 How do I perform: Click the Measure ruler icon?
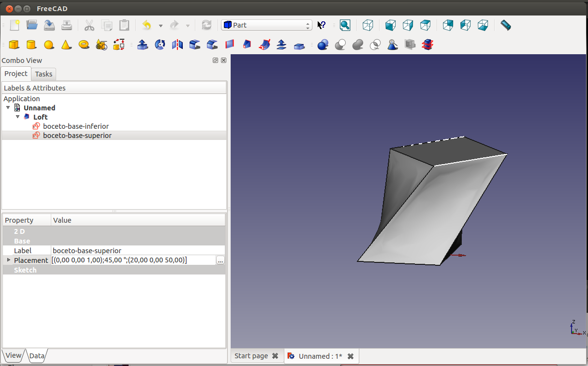point(505,25)
